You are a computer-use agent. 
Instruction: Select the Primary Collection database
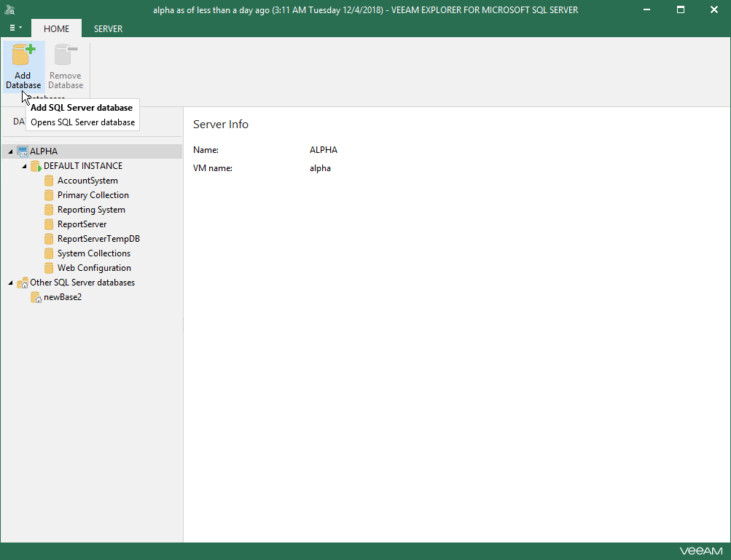pyautogui.click(x=93, y=195)
